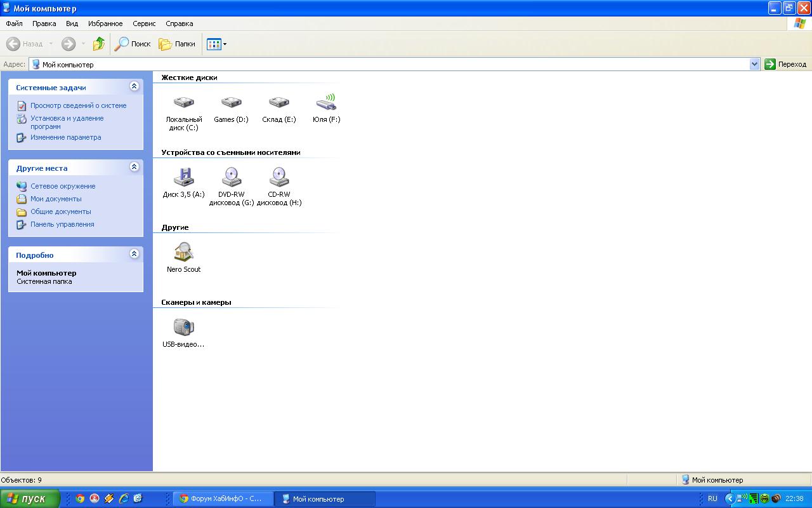Select the Local Disk (C:) drive icon
The width and height of the screenshot is (812, 508).
coord(183,103)
